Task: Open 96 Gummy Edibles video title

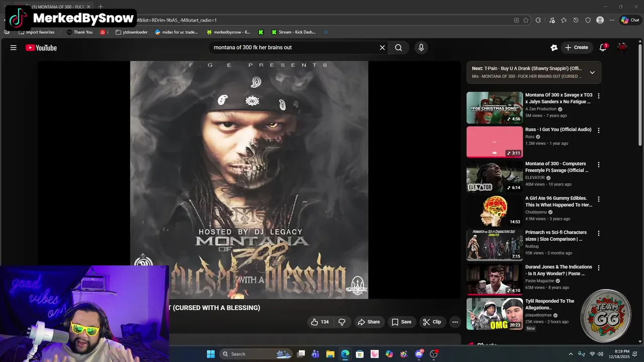Action: point(559,202)
